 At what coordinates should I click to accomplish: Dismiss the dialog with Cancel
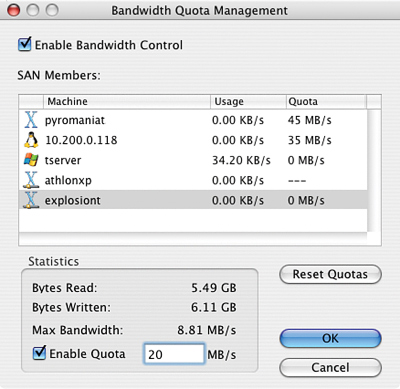coord(330,368)
